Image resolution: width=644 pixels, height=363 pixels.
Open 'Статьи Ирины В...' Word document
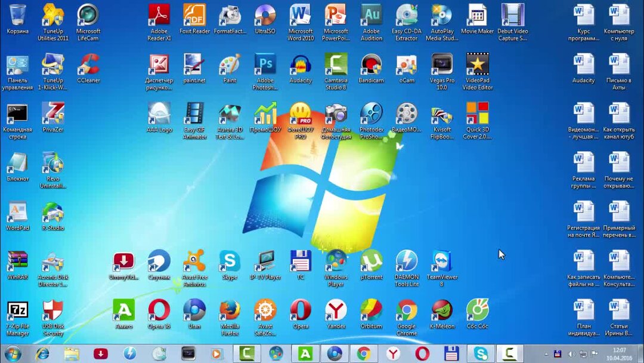(619, 318)
